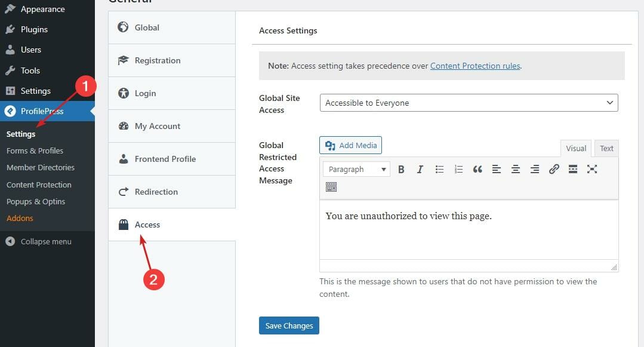Go to Member Directories submenu

(41, 168)
